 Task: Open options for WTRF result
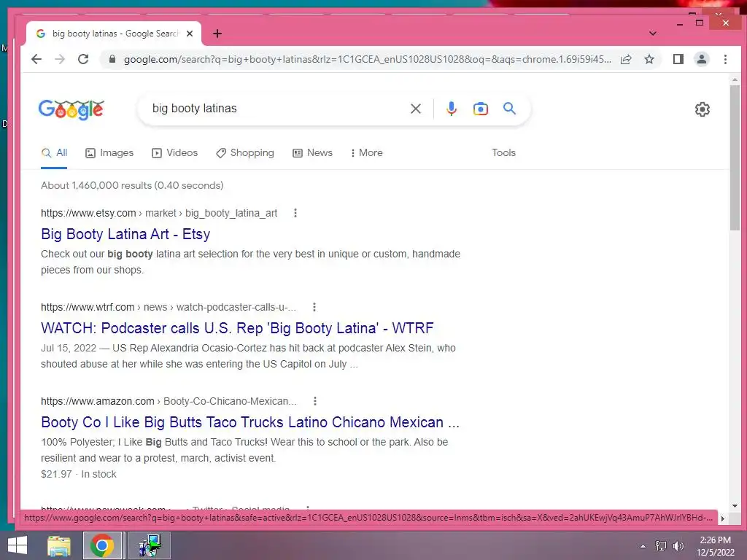point(314,307)
